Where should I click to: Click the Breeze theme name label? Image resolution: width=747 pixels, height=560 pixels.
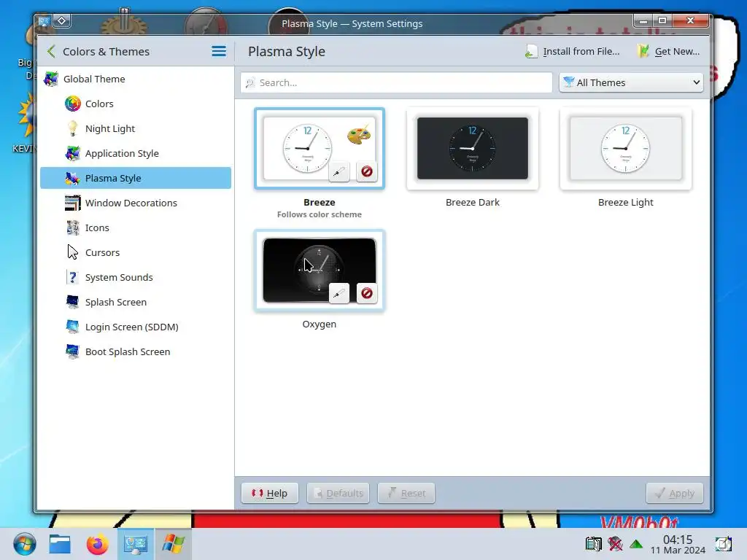click(320, 203)
